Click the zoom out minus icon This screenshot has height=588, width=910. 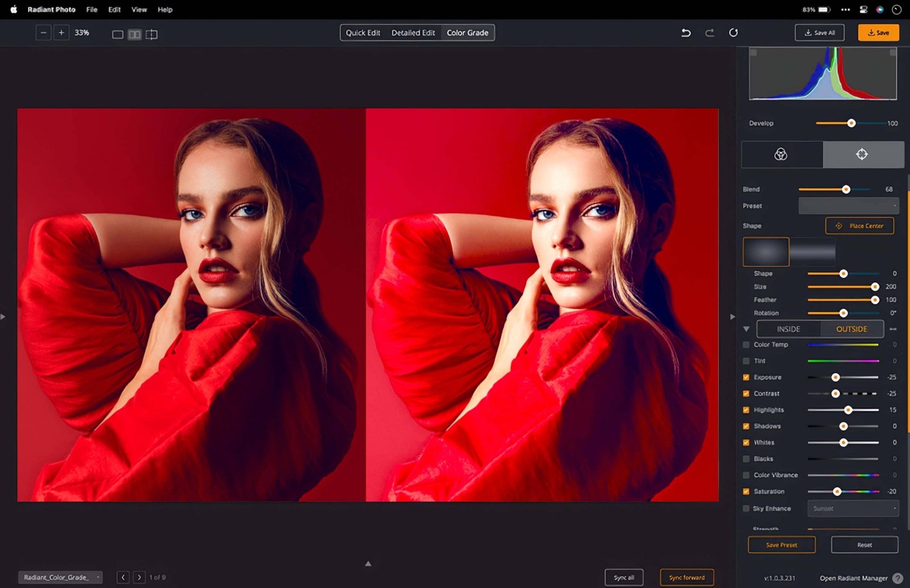click(x=43, y=32)
